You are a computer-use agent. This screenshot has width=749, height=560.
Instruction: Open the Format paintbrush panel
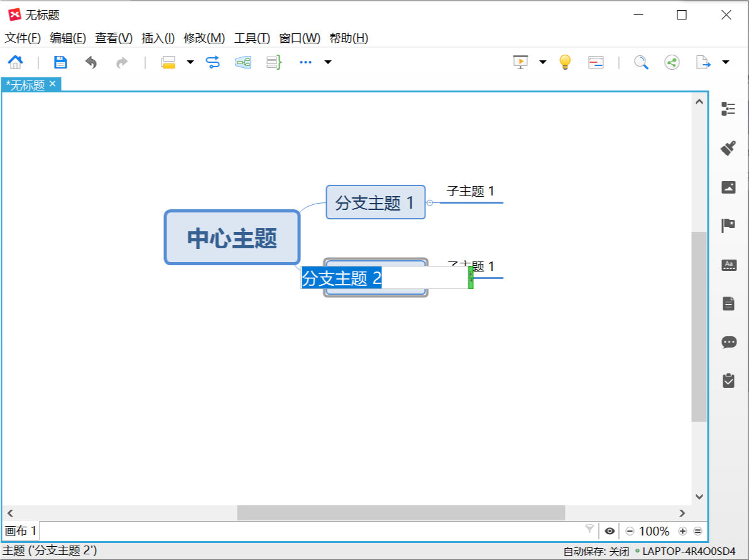[x=728, y=148]
